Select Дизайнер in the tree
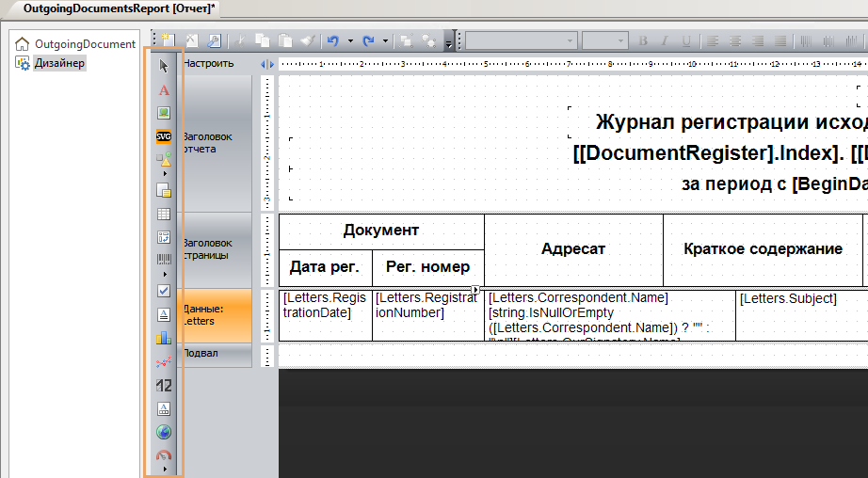 [59, 63]
